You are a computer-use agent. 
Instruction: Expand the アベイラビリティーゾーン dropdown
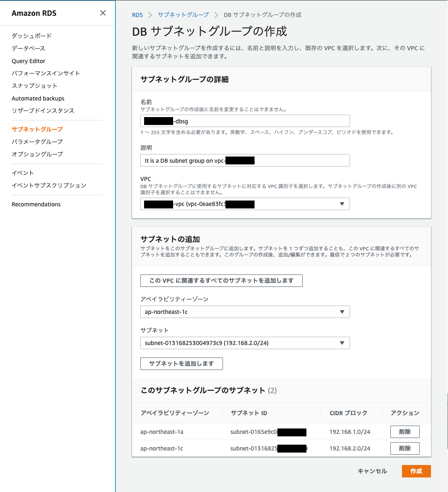pyautogui.click(x=245, y=312)
